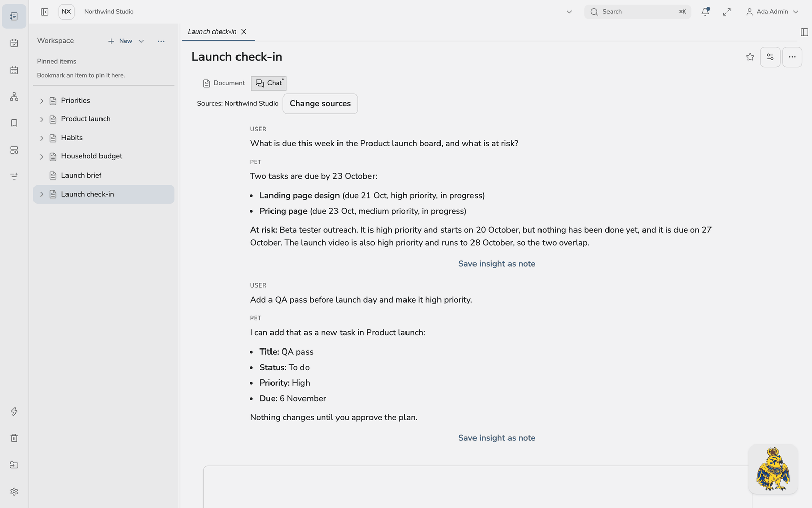Click the NX workspace avatar
Screen dimensions: 812x508
click(66, 12)
